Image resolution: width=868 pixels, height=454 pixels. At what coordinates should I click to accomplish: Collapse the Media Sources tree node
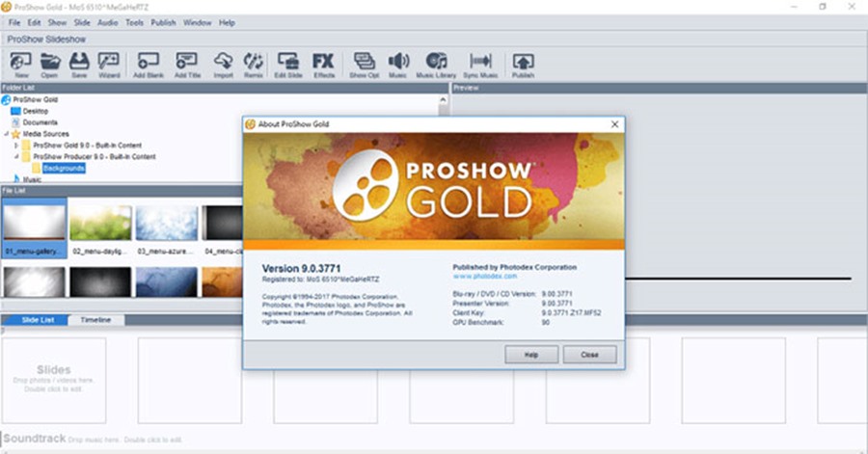[6, 134]
